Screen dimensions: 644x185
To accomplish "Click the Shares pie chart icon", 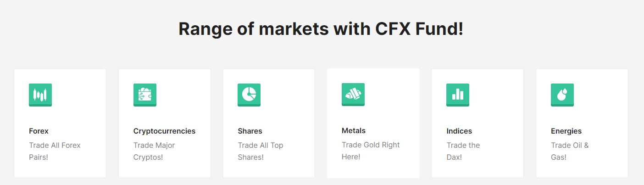I will pyautogui.click(x=249, y=95).
